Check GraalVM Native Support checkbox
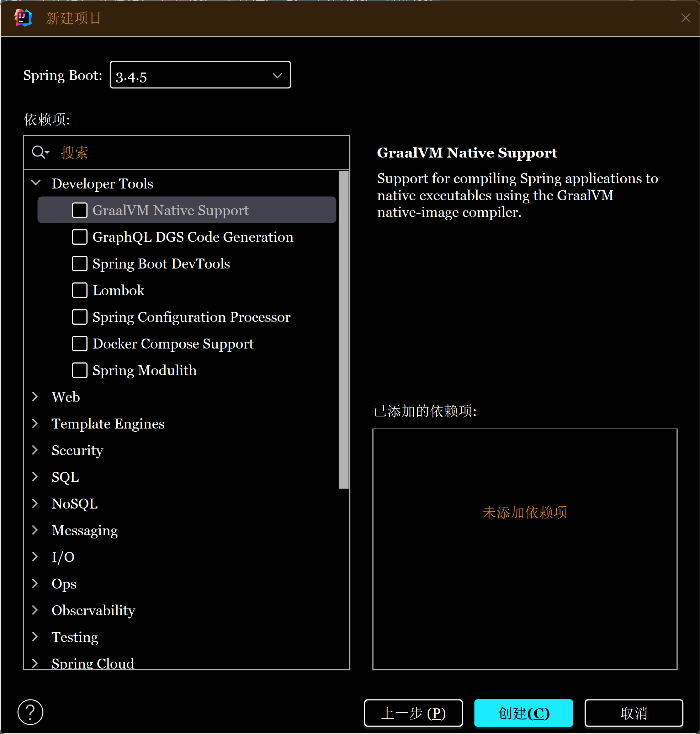Image resolution: width=700 pixels, height=734 pixels. 79,210
